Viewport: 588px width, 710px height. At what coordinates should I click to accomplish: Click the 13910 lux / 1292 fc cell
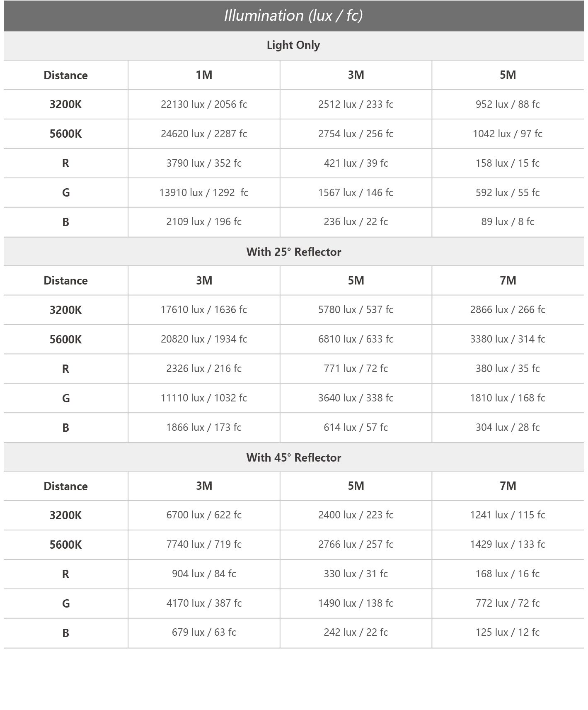(204, 192)
